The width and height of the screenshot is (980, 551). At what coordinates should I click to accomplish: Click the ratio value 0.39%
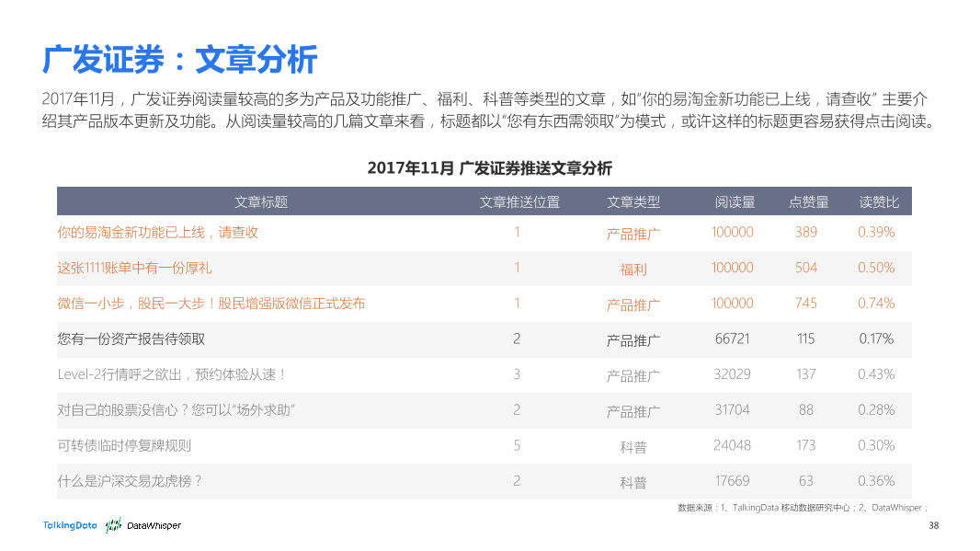click(876, 232)
